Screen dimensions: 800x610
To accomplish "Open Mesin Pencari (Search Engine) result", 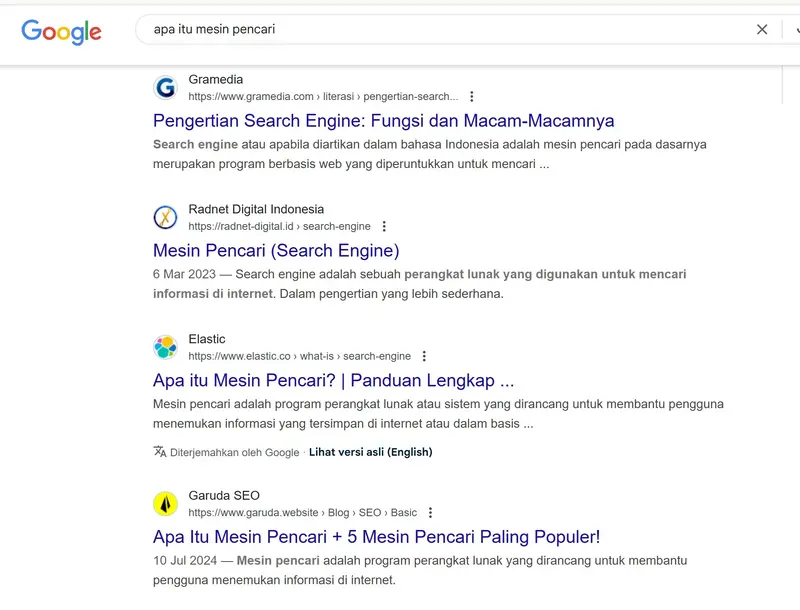I will click(276, 250).
